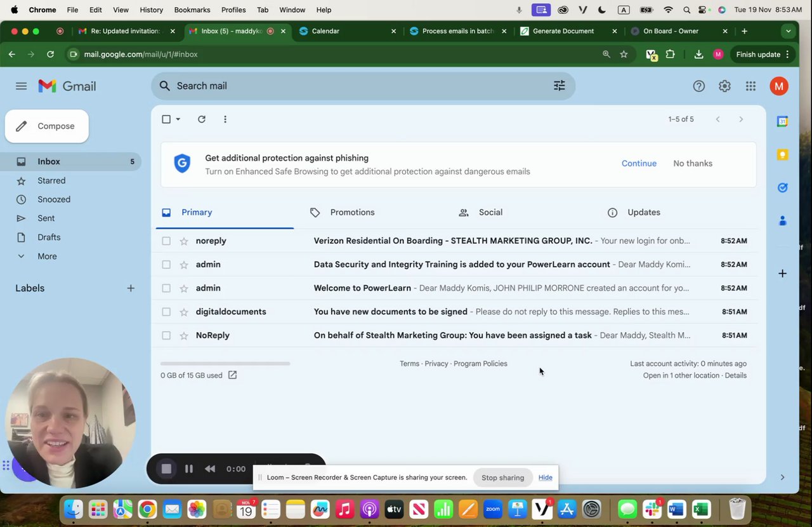Click Stop sharing in the Loom bar
The height and width of the screenshot is (527, 812).
click(x=502, y=477)
